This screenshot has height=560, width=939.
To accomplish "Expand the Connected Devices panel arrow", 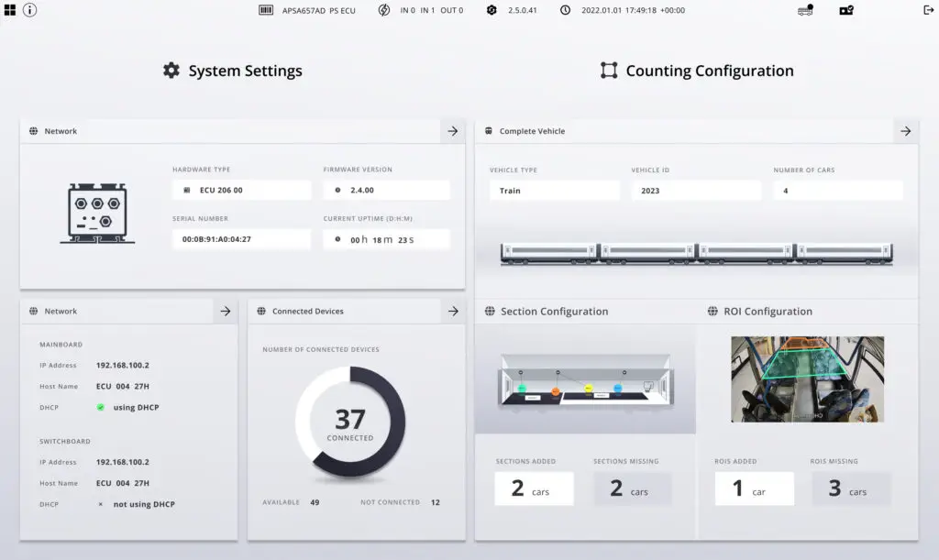I will tap(453, 312).
